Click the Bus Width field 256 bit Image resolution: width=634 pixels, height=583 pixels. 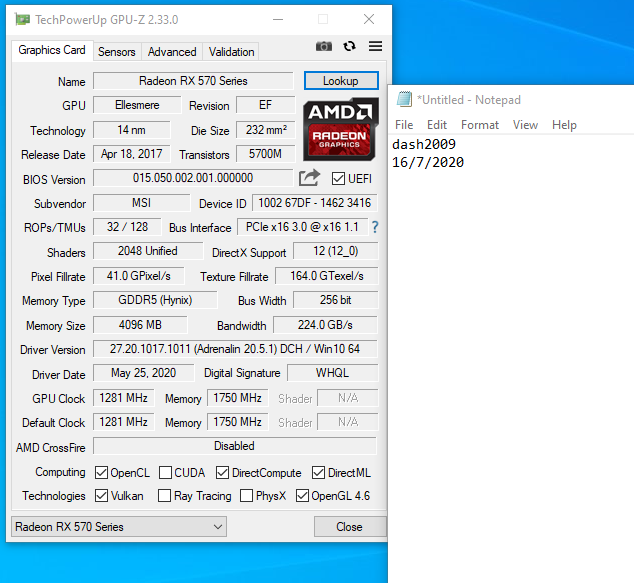tap(336, 300)
